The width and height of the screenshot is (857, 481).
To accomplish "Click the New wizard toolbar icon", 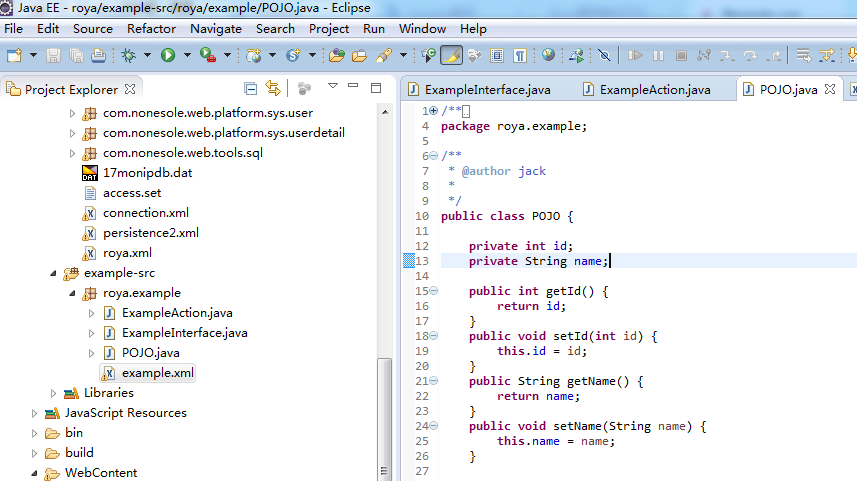I will [14, 55].
